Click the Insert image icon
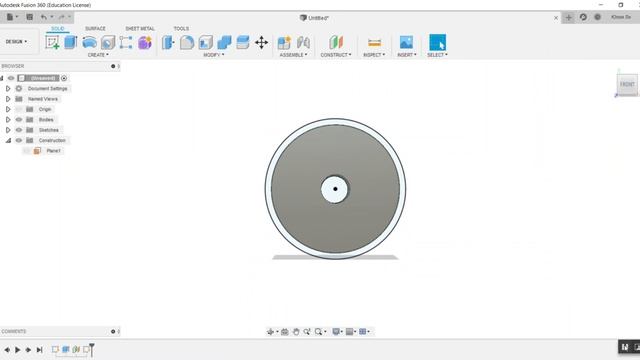Screen dimensions: 640x360 [406, 42]
